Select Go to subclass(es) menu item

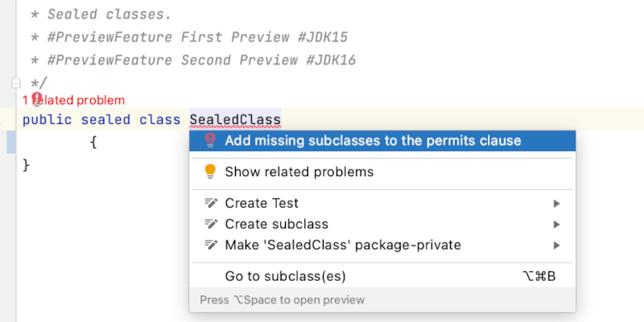[x=285, y=276]
